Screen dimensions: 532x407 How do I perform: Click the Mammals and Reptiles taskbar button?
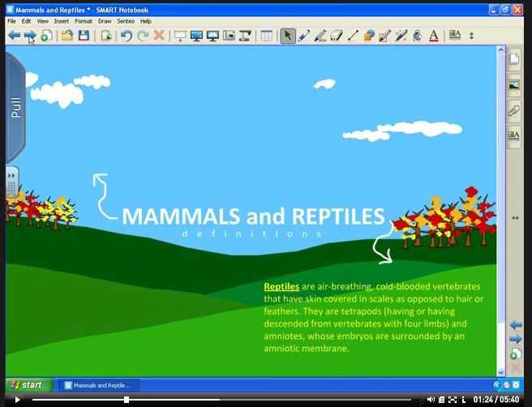click(x=98, y=385)
